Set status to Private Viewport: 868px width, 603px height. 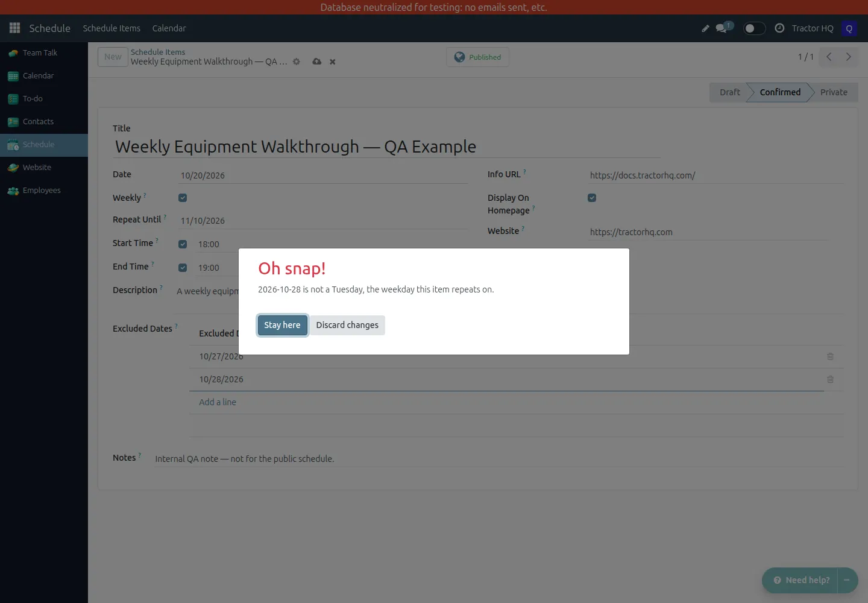834,92
